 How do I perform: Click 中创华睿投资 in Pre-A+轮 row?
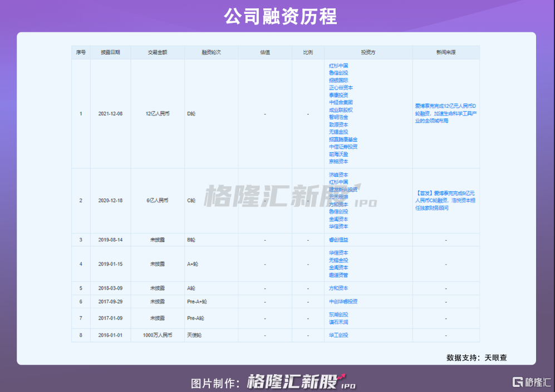click(343, 301)
